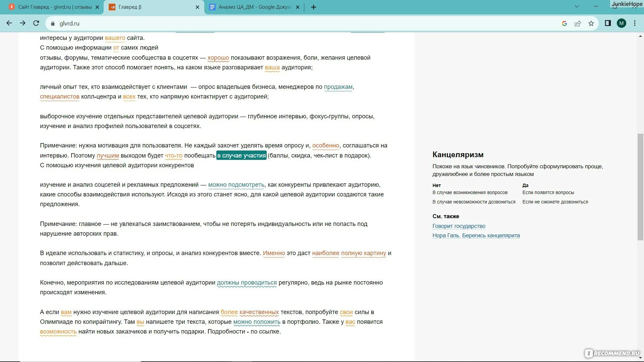644x362 pixels.
Task: Open link Нора Галь. Берегись канцелярита
Action: [476, 235]
